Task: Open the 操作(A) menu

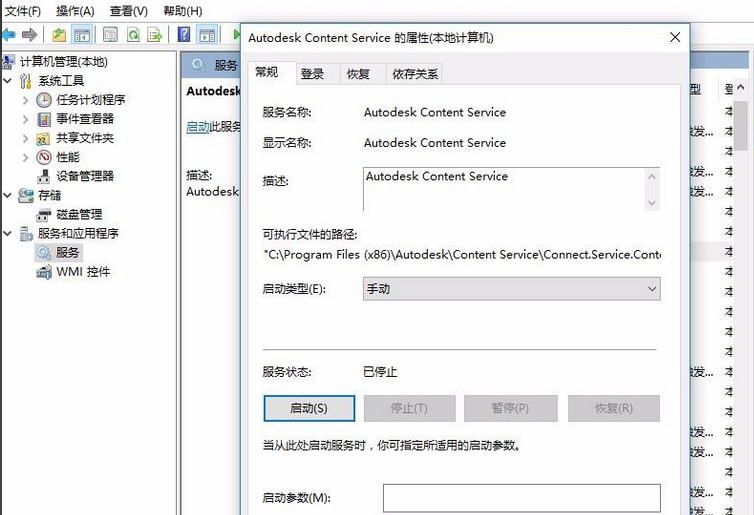Action: click(75, 11)
